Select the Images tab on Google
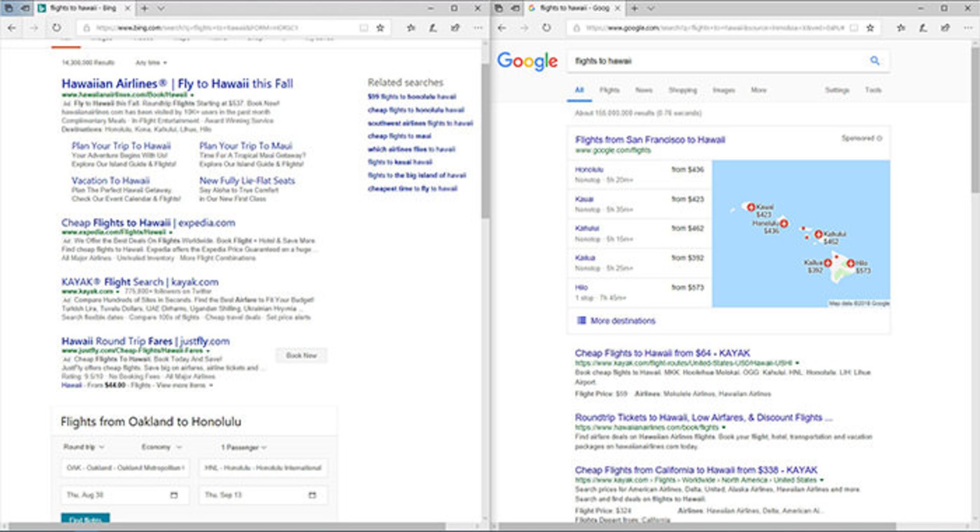 click(723, 90)
